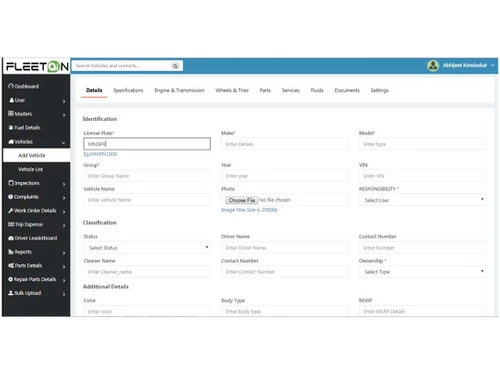This screenshot has width=500, height=375.
Task: Expand the Reports chevron
Action: pyautogui.click(x=64, y=253)
